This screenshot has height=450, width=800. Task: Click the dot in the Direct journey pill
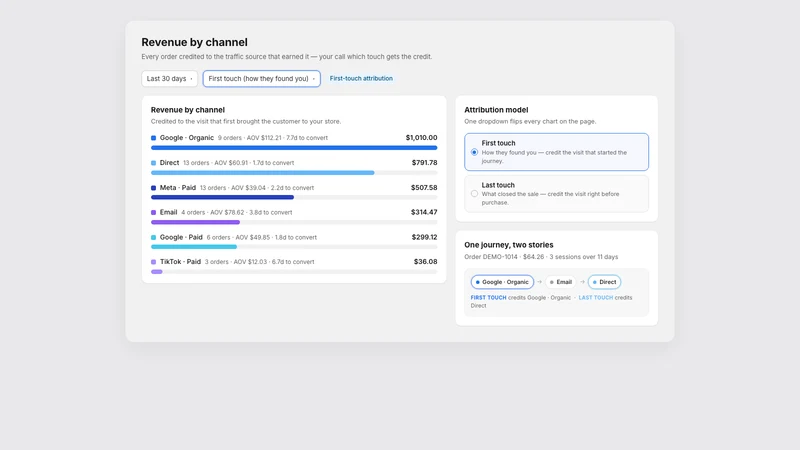tap(594, 282)
